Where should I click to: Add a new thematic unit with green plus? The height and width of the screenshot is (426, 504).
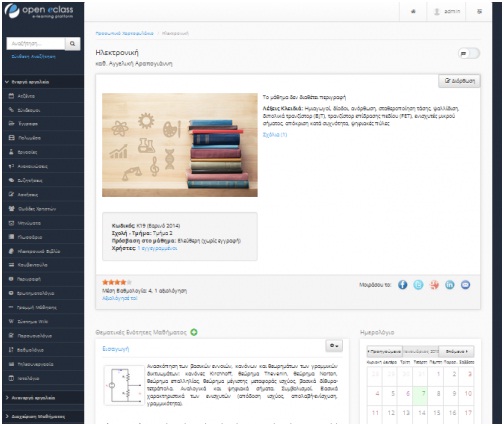[x=194, y=332]
